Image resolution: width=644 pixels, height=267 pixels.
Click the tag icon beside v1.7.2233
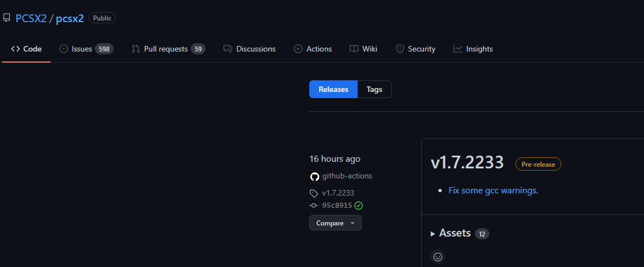[314, 193]
